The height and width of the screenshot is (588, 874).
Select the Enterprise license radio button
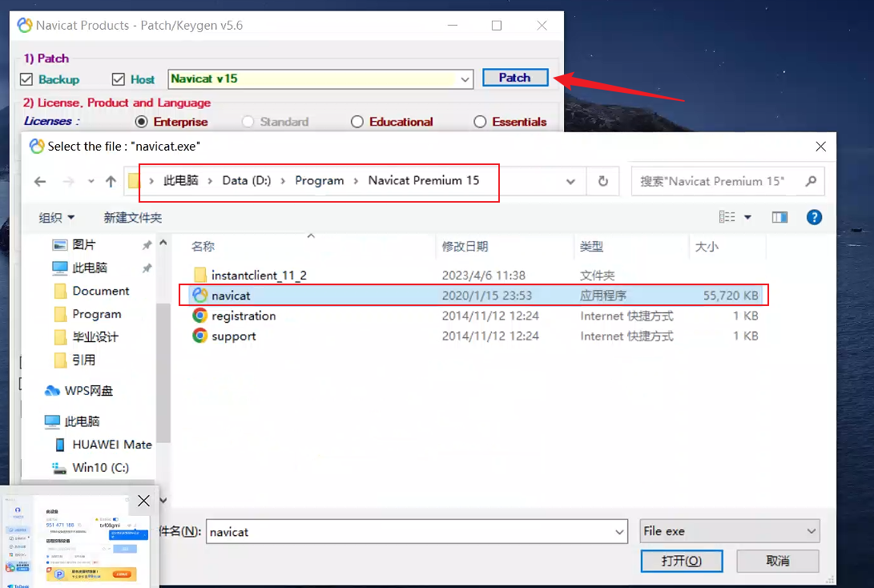(x=142, y=122)
